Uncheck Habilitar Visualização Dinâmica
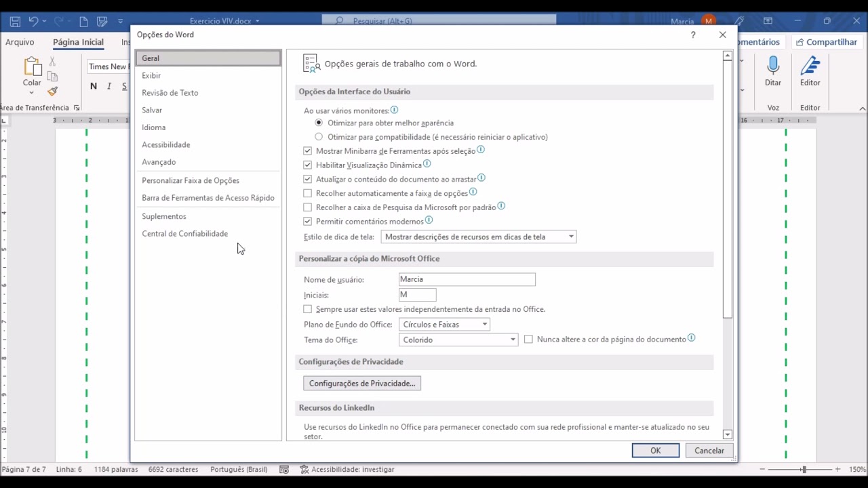Screen dimensions: 868x488 point(308,165)
